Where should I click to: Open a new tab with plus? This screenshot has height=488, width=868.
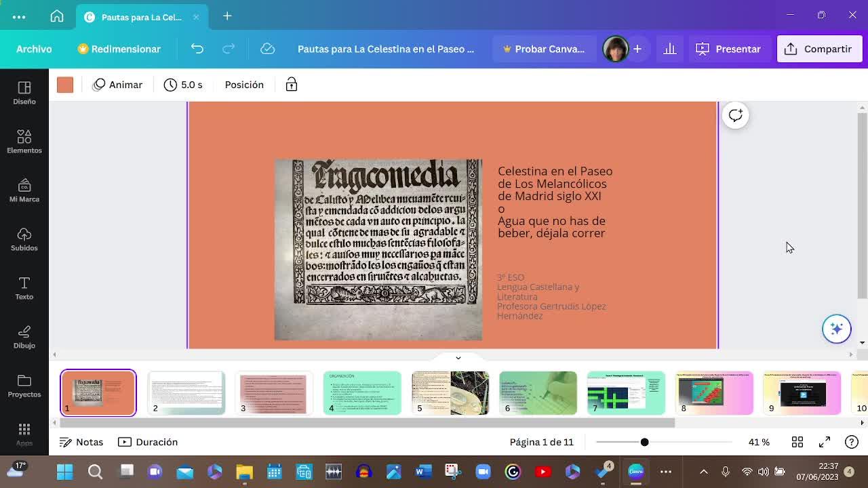[x=227, y=16]
